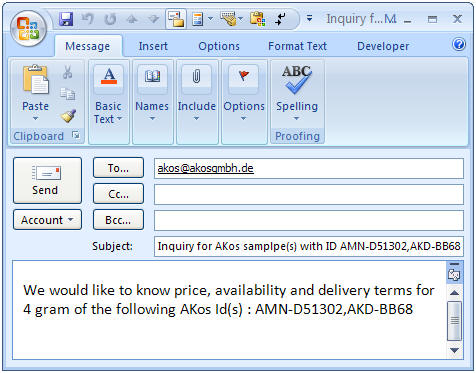Send the email with the Send button

(47, 180)
